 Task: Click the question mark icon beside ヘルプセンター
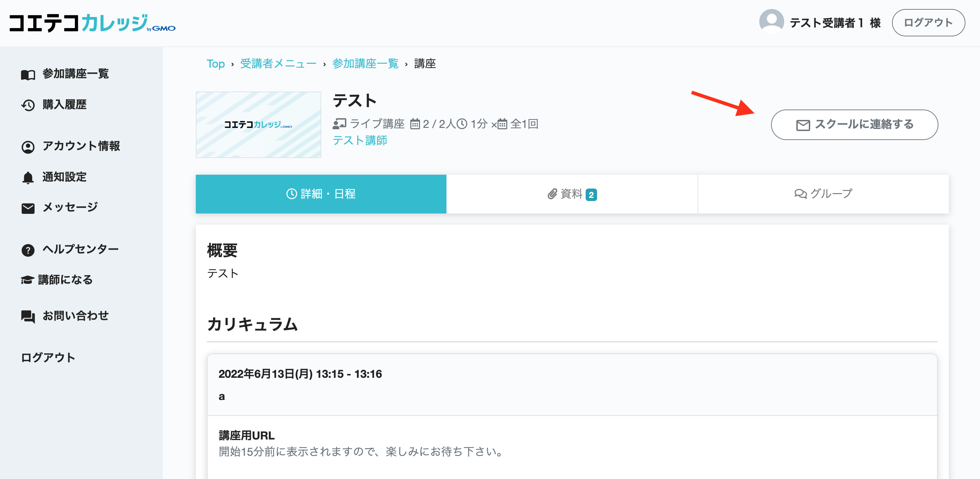[28, 250]
